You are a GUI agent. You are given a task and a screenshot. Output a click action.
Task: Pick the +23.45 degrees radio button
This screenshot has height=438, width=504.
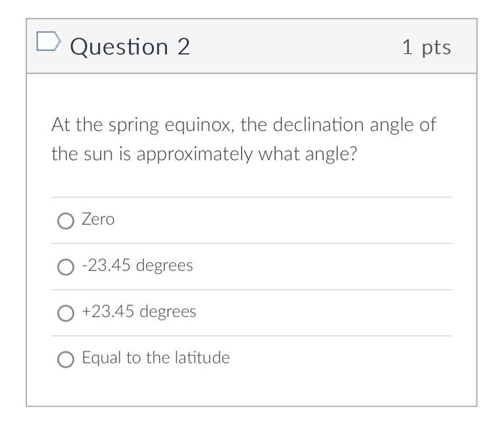click(x=66, y=313)
